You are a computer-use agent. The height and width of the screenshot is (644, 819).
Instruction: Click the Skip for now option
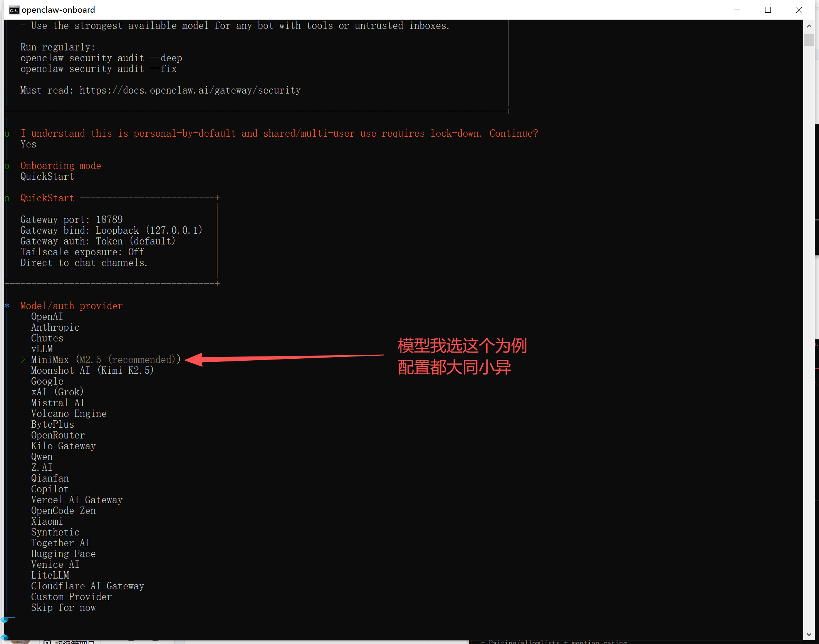coord(63,607)
